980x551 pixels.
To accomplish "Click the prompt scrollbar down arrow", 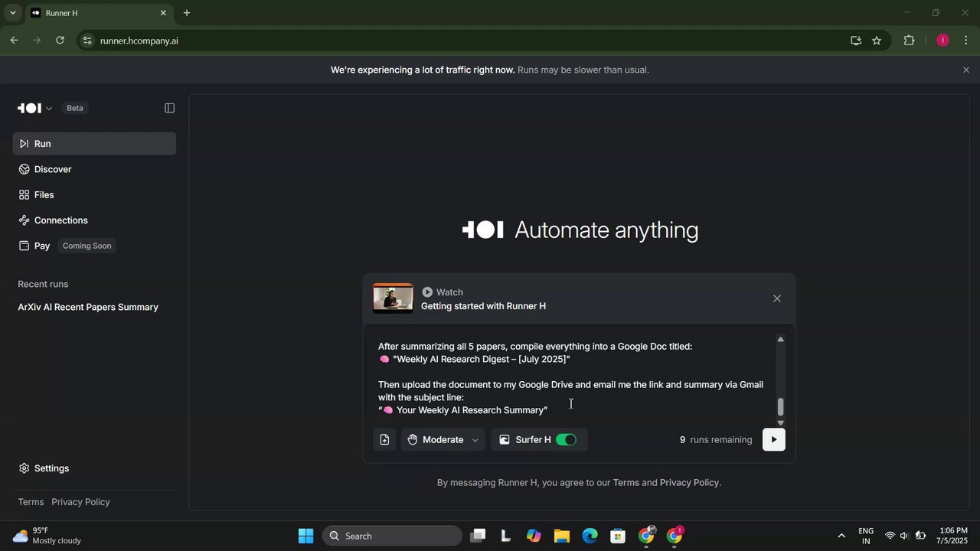I will (780, 422).
